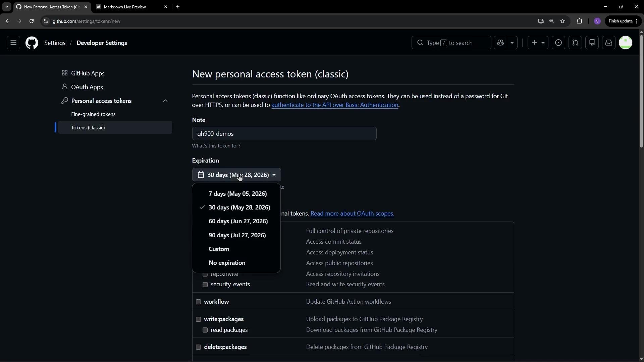Reload the page
Image resolution: width=644 pixels, height=362 pixels.
click(x=31, y=21)
